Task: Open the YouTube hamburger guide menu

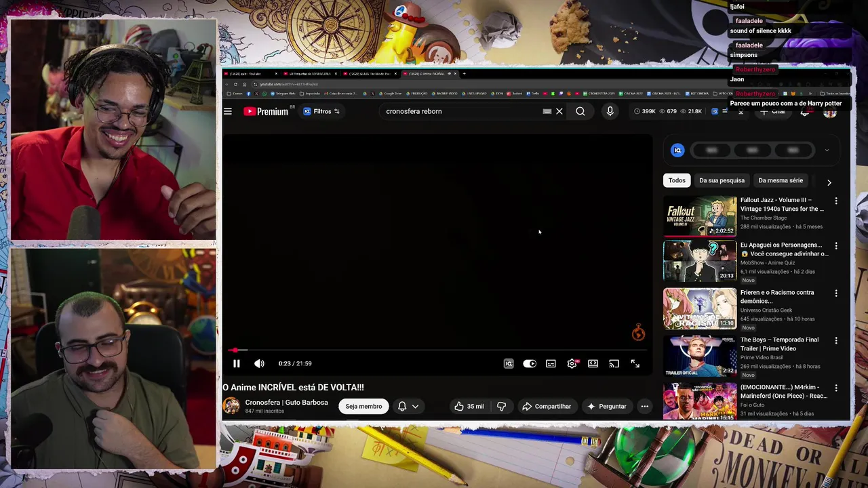Action: pos(228,111)
